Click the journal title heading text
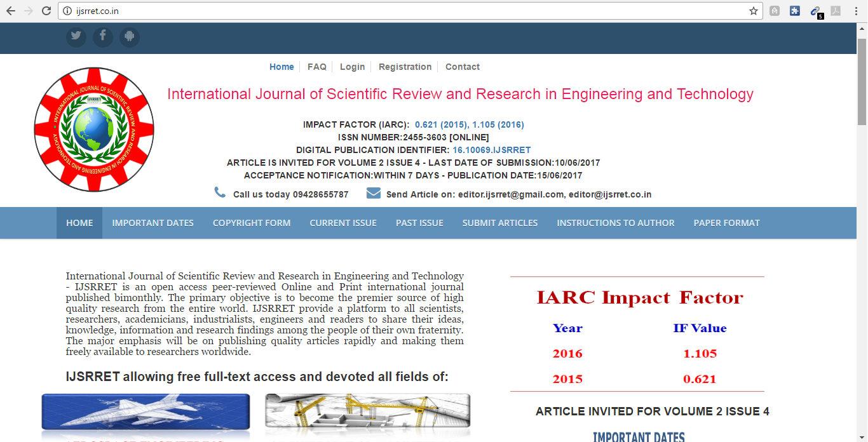This screenshot has height=442, width=868. [460, 94]
